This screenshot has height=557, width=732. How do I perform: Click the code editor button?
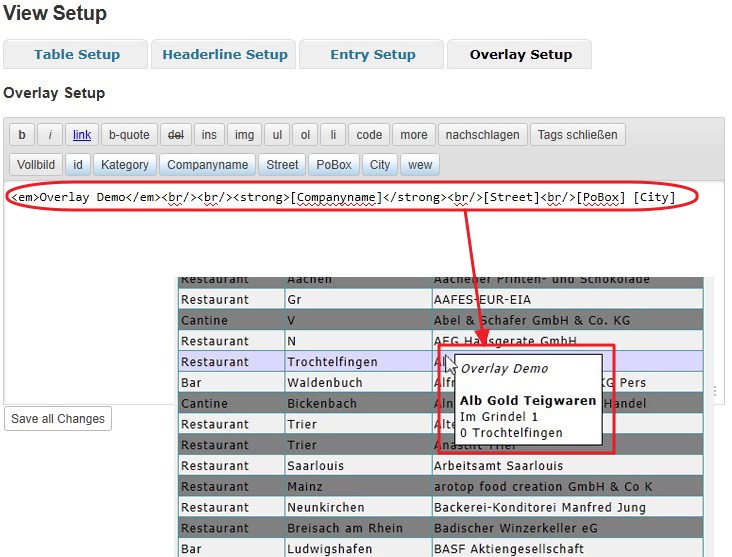[369, 135]
